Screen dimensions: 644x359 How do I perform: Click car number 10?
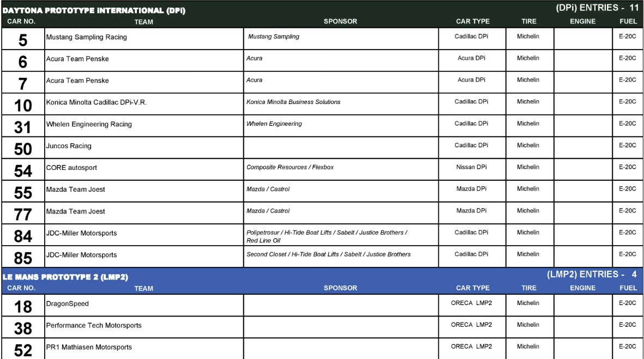(23, 106)
